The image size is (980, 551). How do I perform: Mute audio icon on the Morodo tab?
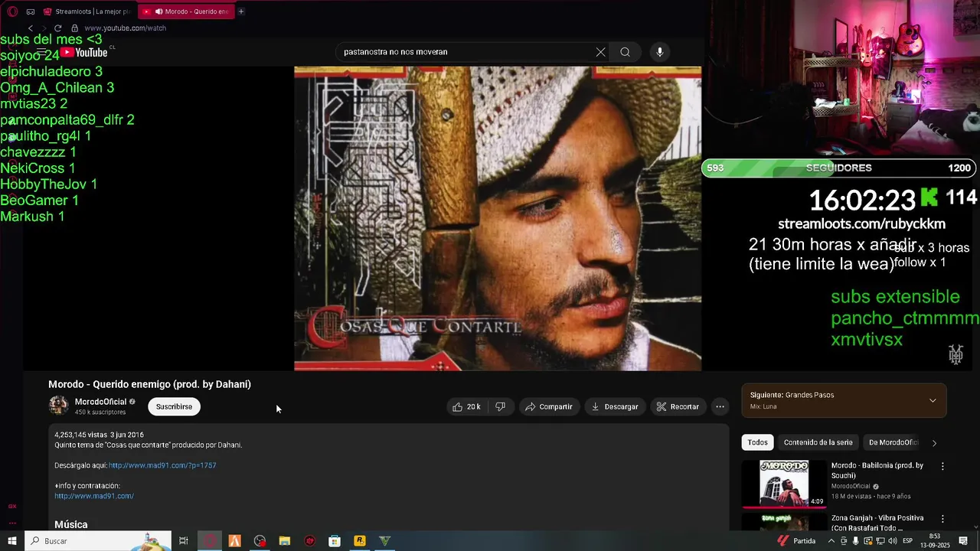[158, 11]
